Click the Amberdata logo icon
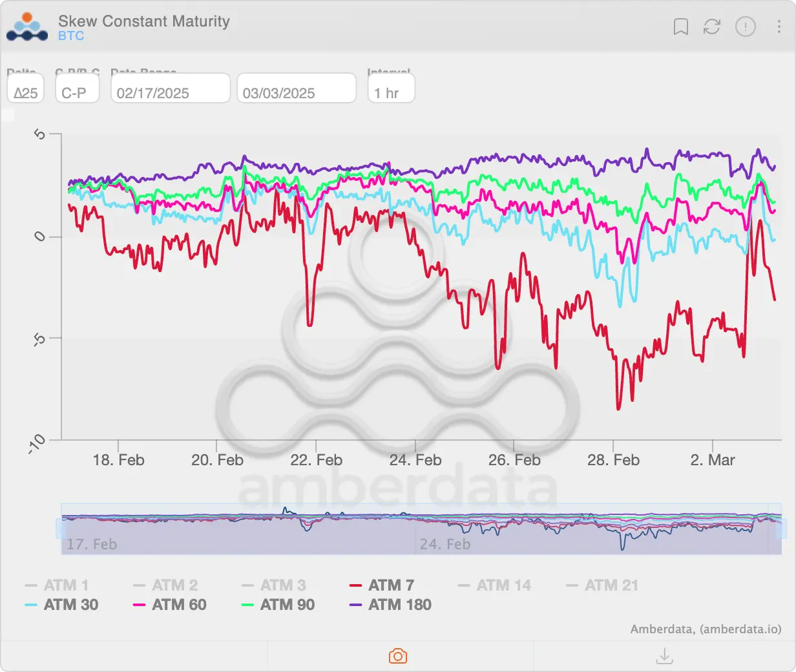This screenshot has height=672, width=796. (x=27, y=27)
